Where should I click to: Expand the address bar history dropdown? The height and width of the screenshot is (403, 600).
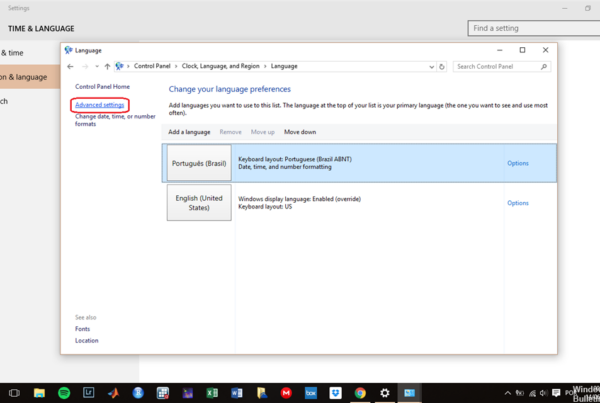click(432, 67)
